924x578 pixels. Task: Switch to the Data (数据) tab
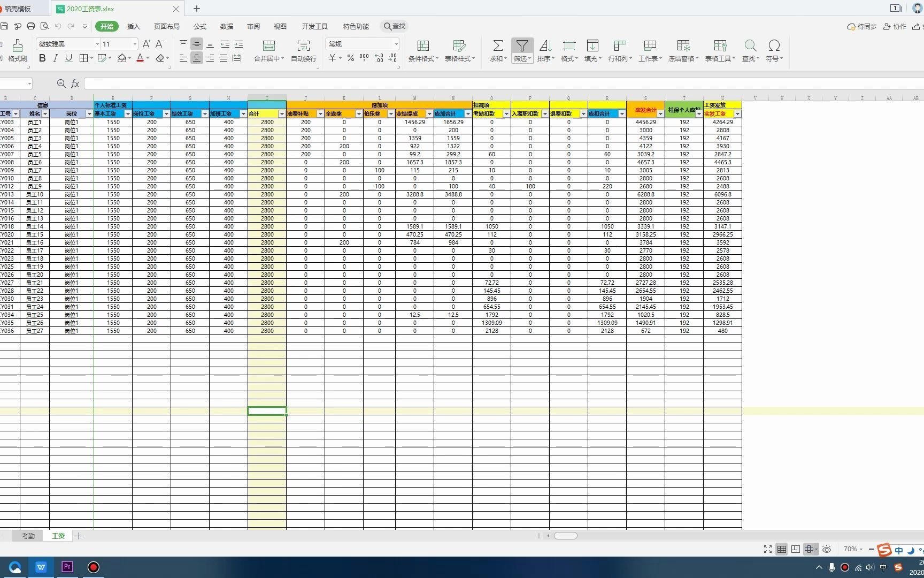point(227,26)
